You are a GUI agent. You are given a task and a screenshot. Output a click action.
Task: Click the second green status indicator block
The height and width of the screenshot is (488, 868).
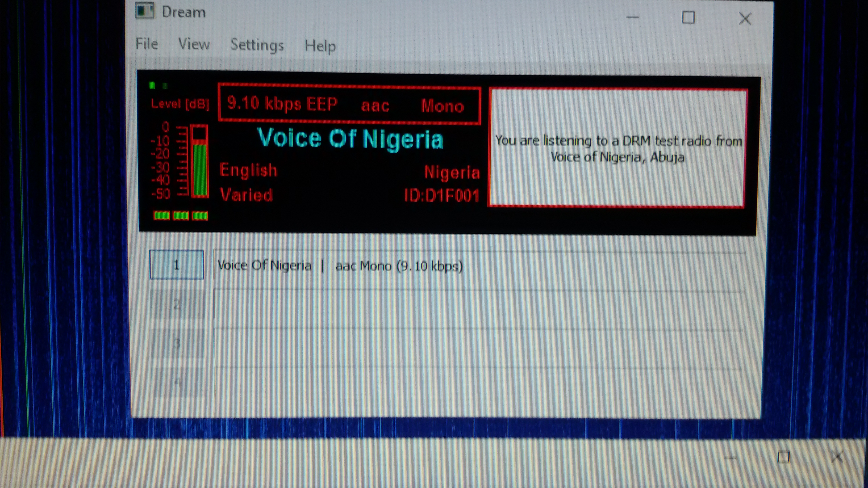[181, 216]
